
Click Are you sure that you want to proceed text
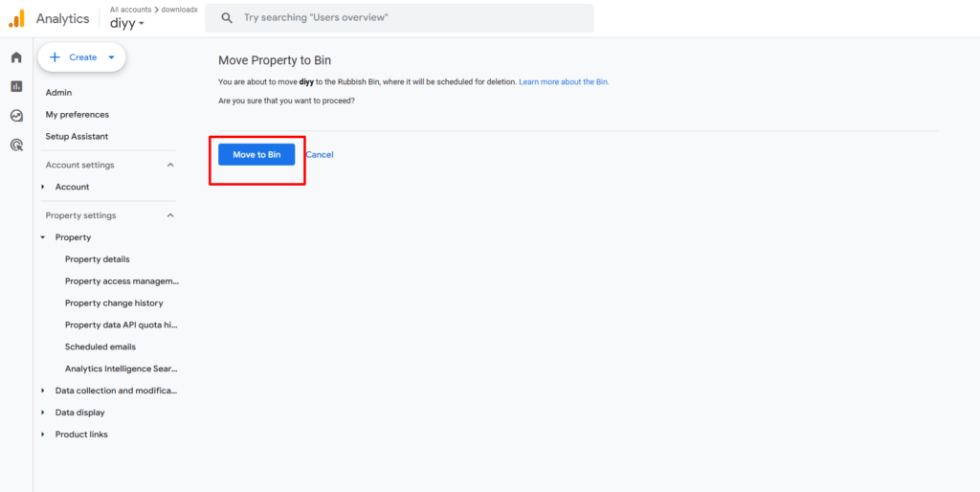pyautogui.click(x=286, y=101)
